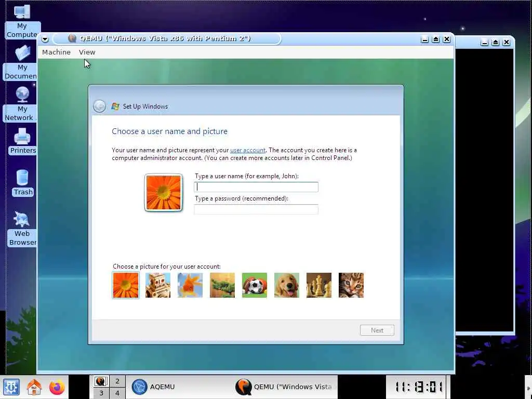Minimize the QEMU Windows Vista window

point(424,39)
